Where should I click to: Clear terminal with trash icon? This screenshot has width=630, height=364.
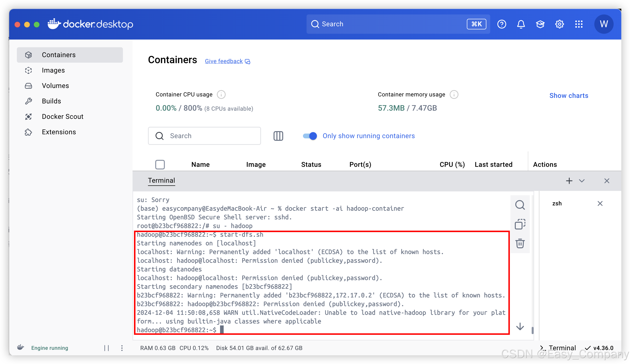(520, 243)
